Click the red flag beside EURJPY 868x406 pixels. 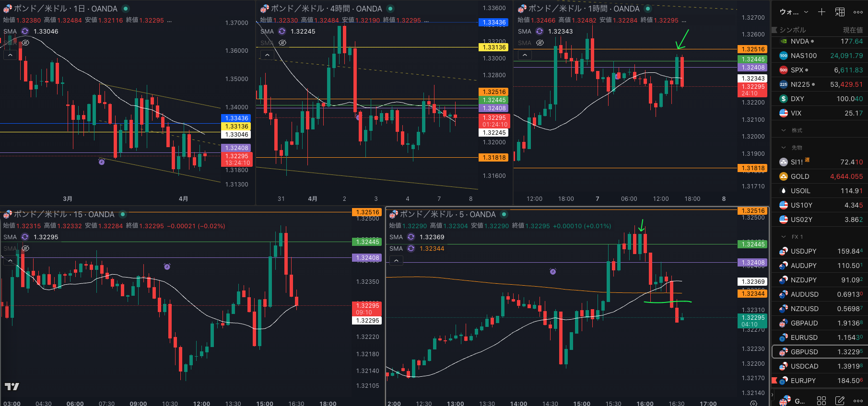(774, 381)
